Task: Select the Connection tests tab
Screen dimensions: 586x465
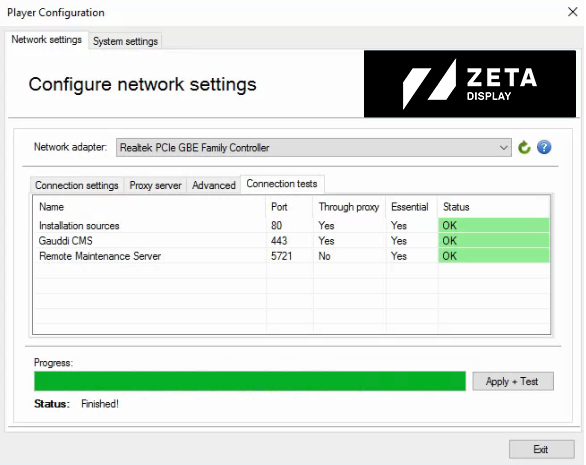Action: click(282, 184)
